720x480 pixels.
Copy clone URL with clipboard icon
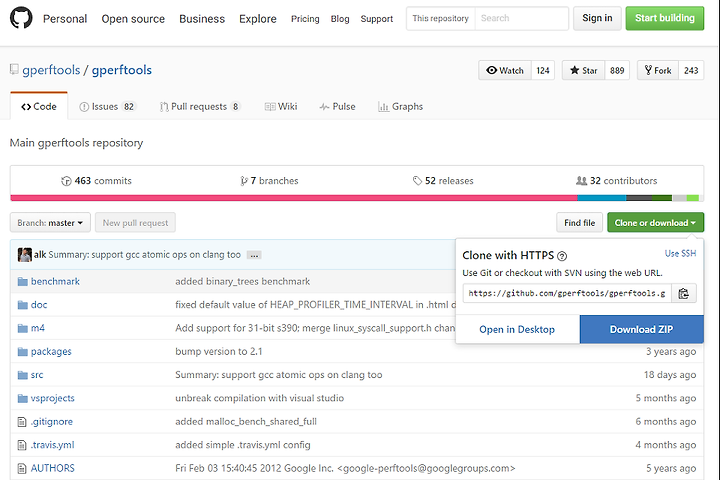click(684, 293)
